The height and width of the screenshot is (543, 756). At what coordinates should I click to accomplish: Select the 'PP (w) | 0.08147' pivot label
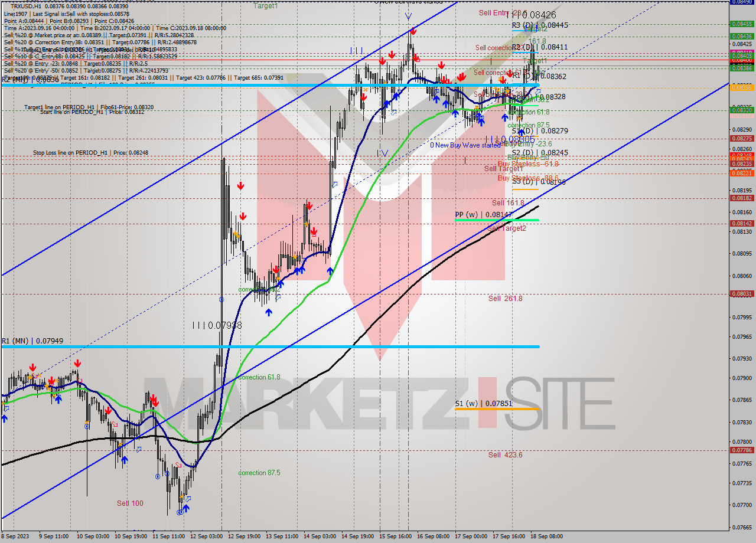484,215
